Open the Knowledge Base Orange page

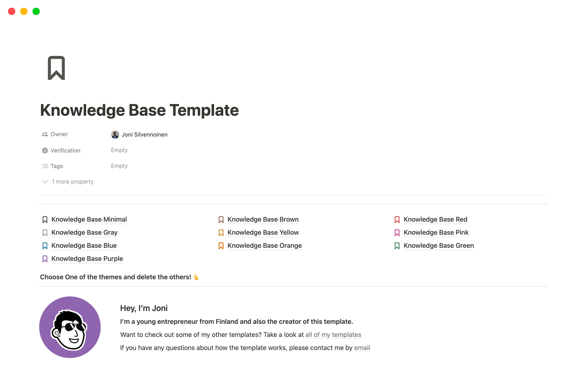tap(265, 245)
